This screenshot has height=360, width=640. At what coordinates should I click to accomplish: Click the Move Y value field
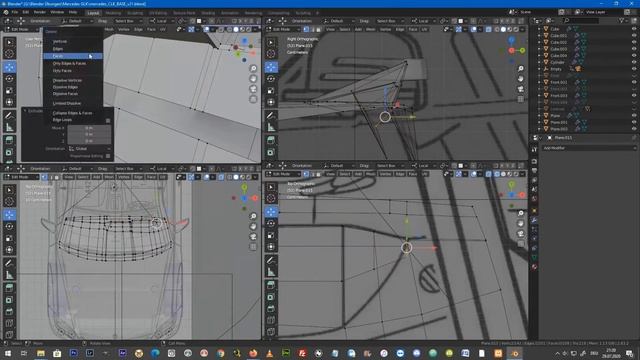pyautogui.click(x=89, y=134)
